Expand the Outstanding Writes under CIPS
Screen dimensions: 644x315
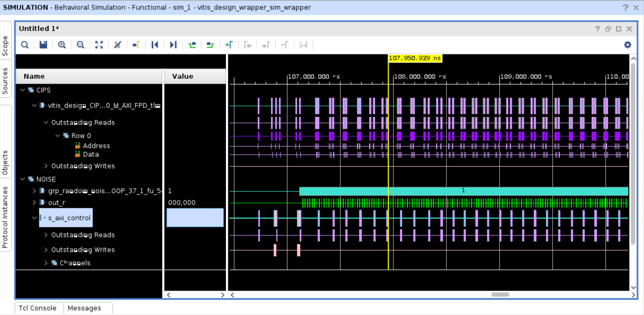46,166
